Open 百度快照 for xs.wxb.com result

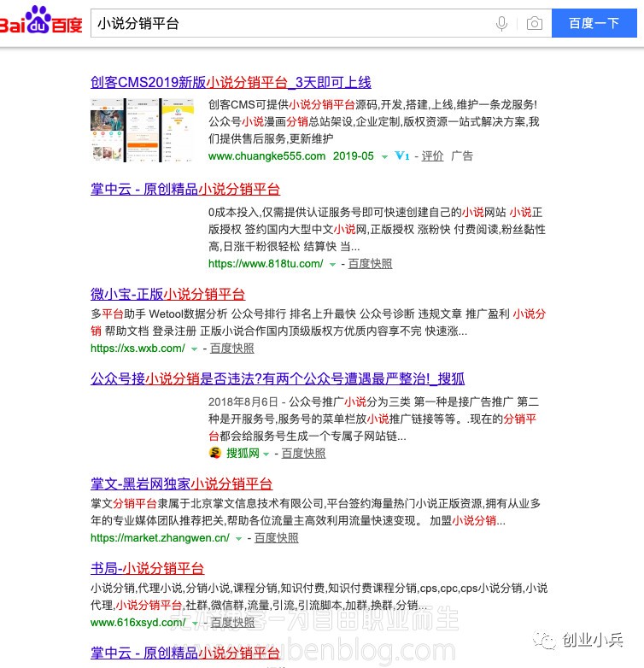232,349
